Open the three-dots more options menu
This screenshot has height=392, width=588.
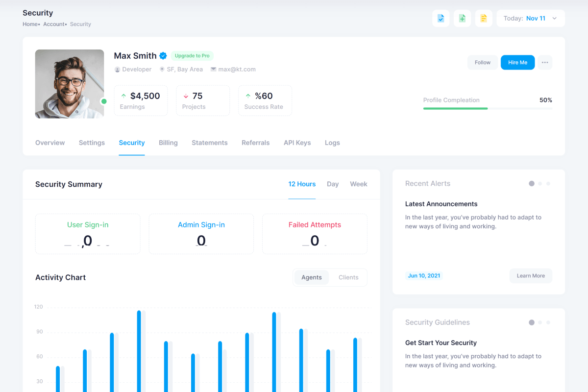click(x=545, y=63)
